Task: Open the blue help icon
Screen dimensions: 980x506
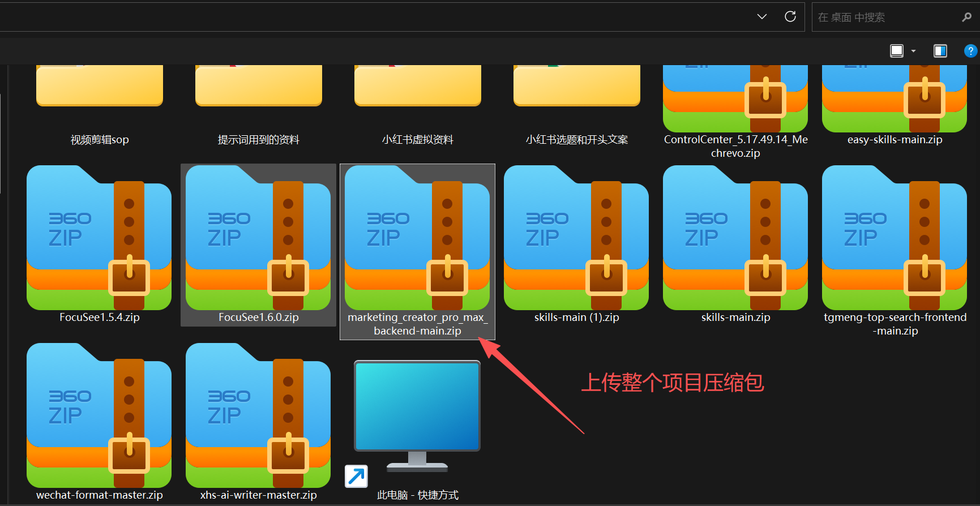Action: pos(970,51)
